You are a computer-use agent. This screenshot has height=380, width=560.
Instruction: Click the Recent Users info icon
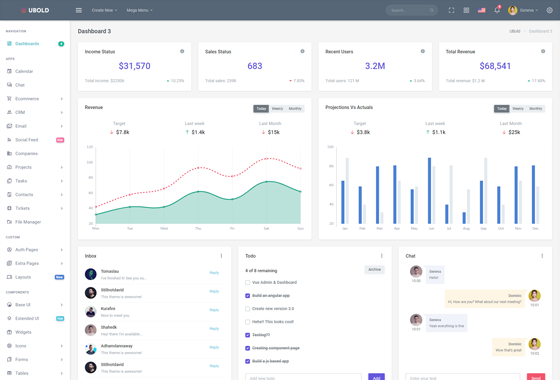tap(423, 51)
